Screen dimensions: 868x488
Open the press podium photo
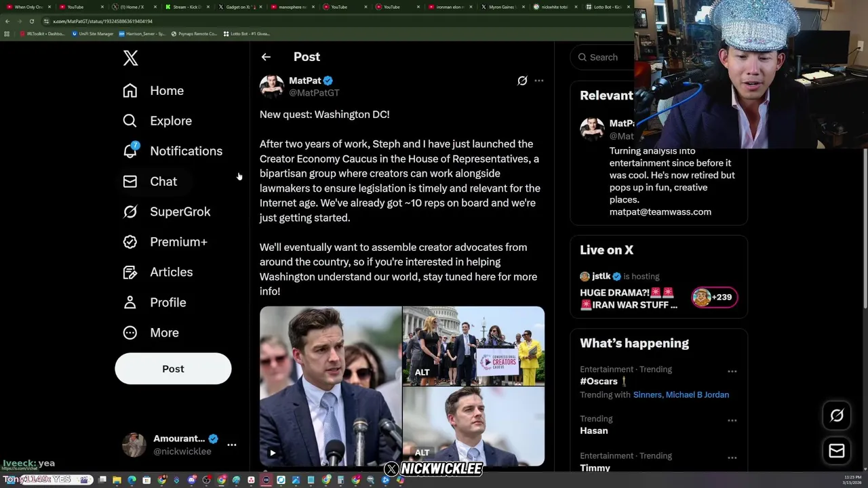(x=473, y=346)
